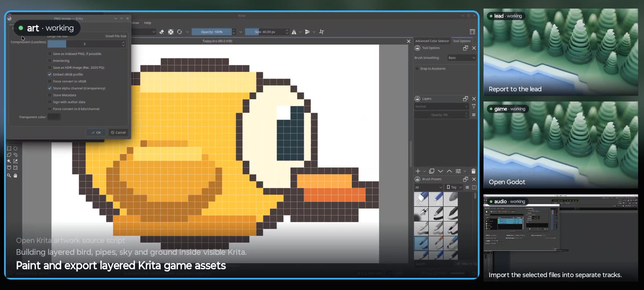Switch to Advanced Color Selector tab
The height and width of the screenshot is (290, 644).
point(432,41)
